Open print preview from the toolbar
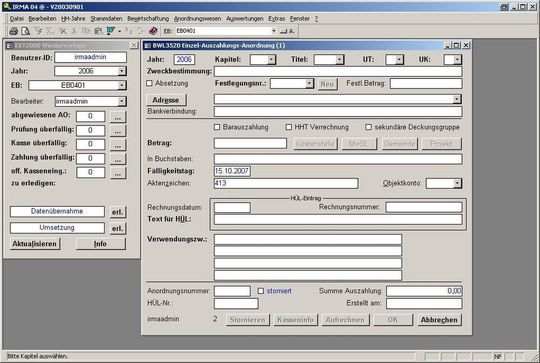 point(25,31)
